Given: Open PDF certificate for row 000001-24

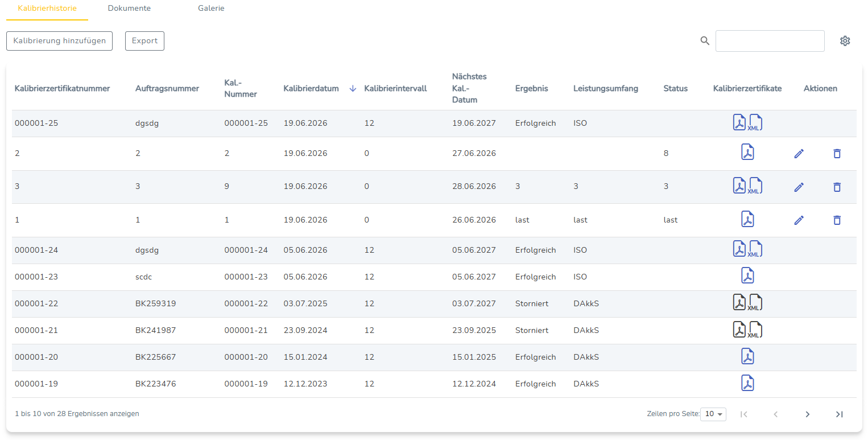Looking at the screenshot, I should (x=739, y=249).
